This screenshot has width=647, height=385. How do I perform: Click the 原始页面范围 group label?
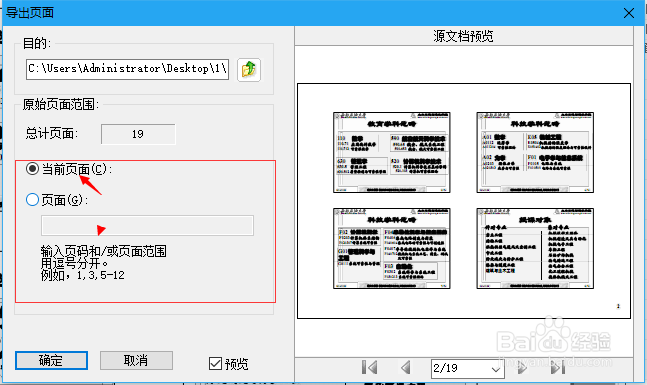click(61, 104)
